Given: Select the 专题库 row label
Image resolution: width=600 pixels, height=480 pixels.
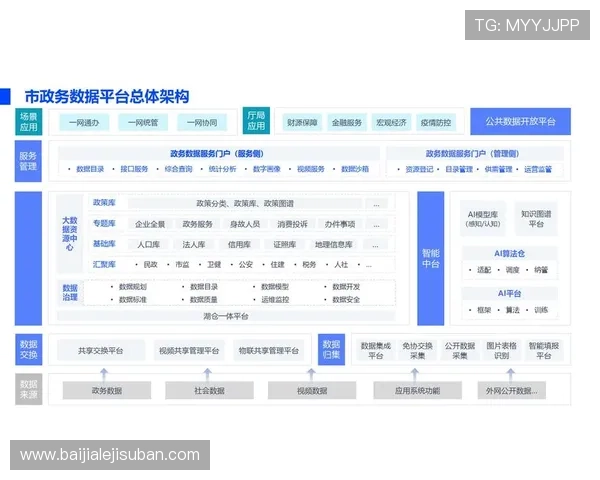Looking at the screenshot, I should [104, 223].
